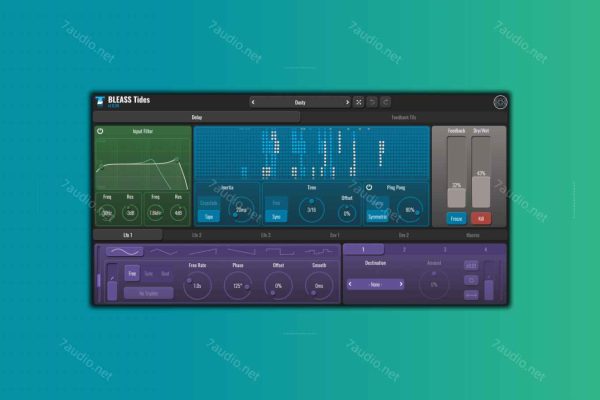Open the Lfo 3 tab
600x400 pixels.
pos(266,235)
